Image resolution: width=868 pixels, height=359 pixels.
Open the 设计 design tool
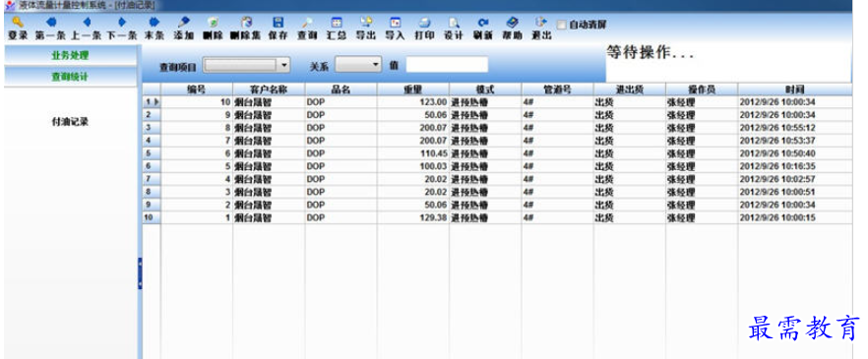coord(454,22)
